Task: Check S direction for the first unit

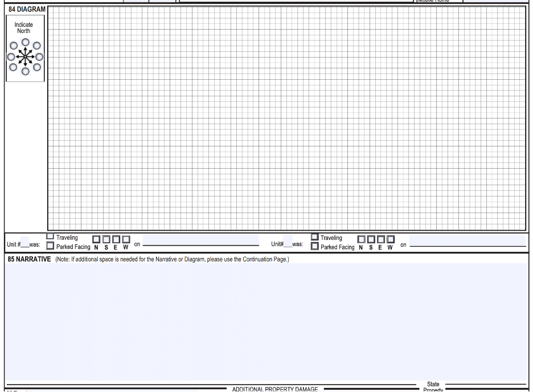Action: 106,239
